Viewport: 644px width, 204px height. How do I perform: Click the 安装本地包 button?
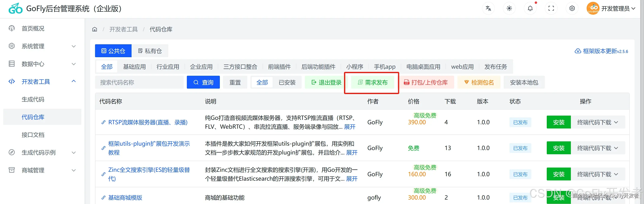tap(524, 82)
